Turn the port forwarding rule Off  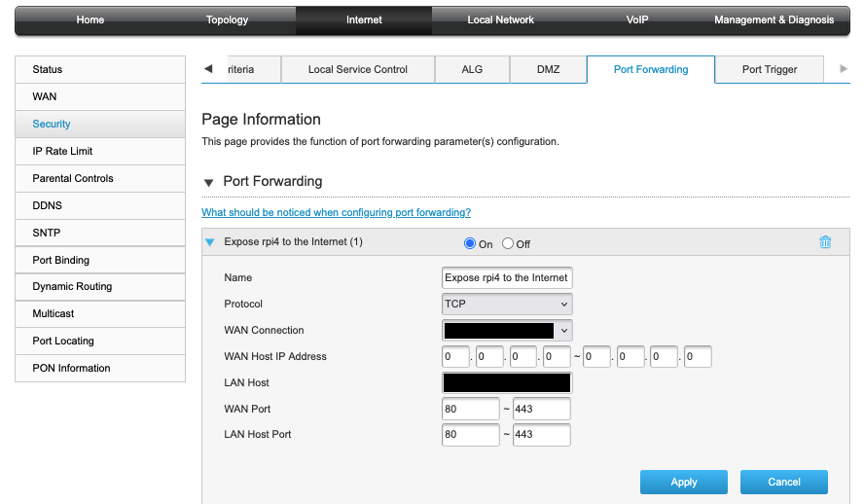[x=508, y=243]
